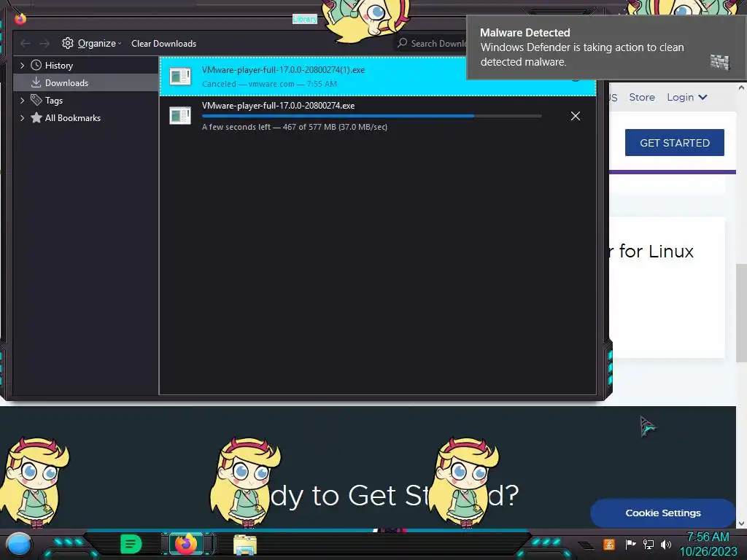Click the volume speaker tray icon

tap(665, 544)
